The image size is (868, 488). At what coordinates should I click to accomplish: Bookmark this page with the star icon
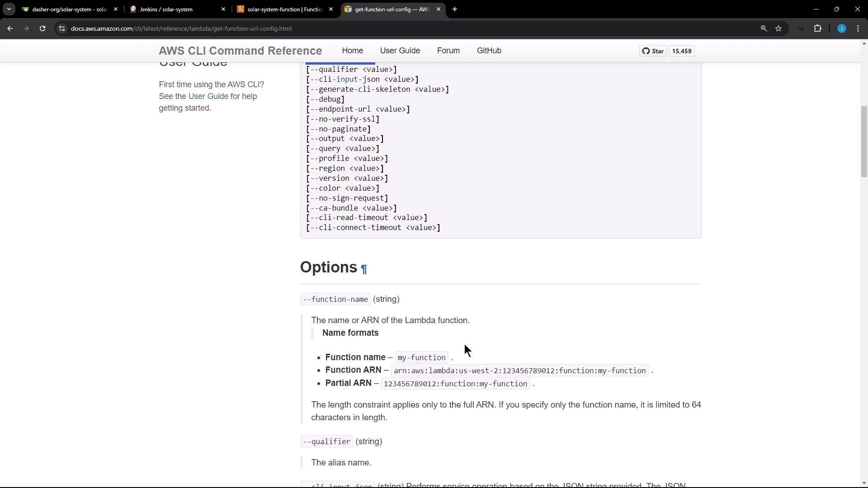click(x=778, y=28)
